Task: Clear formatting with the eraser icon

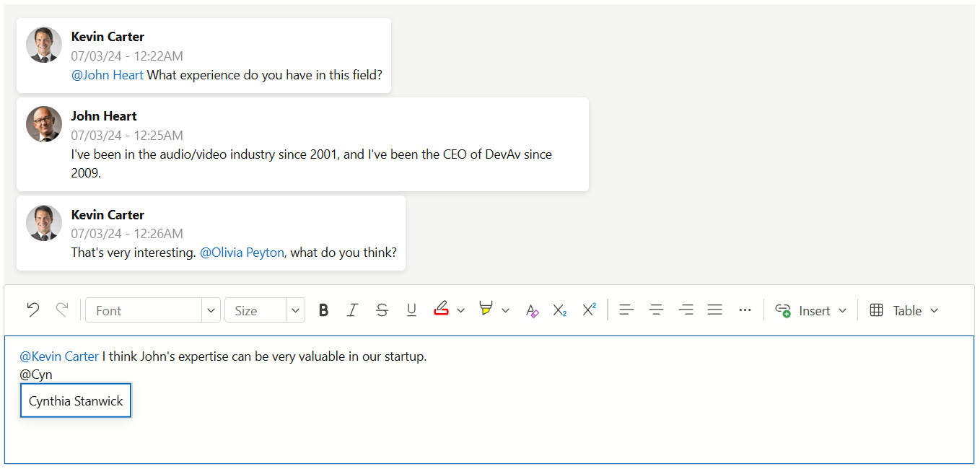Action: point(532,310)
